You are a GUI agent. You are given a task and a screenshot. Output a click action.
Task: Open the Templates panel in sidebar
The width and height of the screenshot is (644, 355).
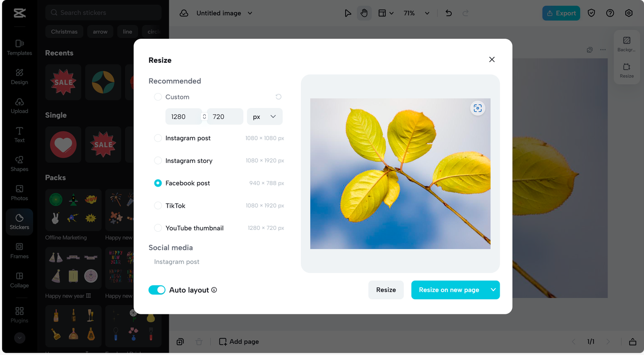19,47
